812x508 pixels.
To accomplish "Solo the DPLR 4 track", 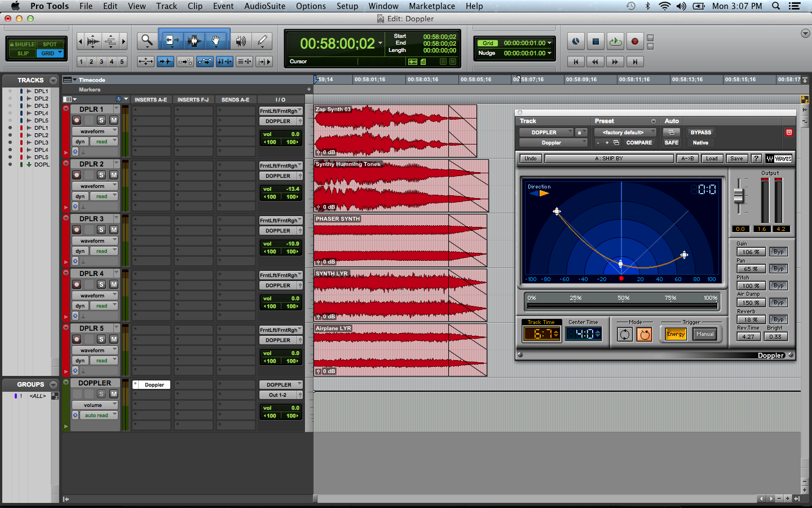I will (101, 284).
